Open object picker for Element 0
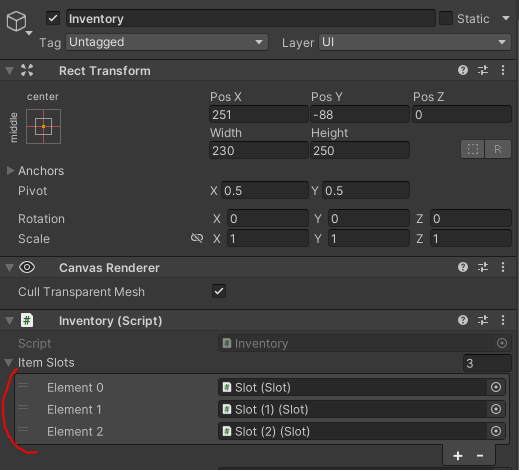 (x=496, y=387)
